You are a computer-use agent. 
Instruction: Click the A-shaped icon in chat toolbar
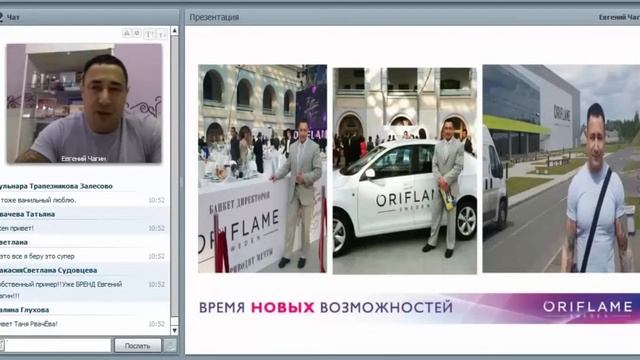127,33
